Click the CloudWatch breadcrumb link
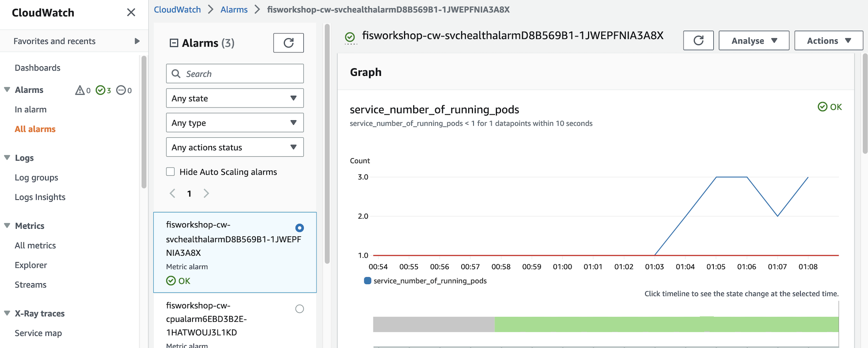 [177, 9]
